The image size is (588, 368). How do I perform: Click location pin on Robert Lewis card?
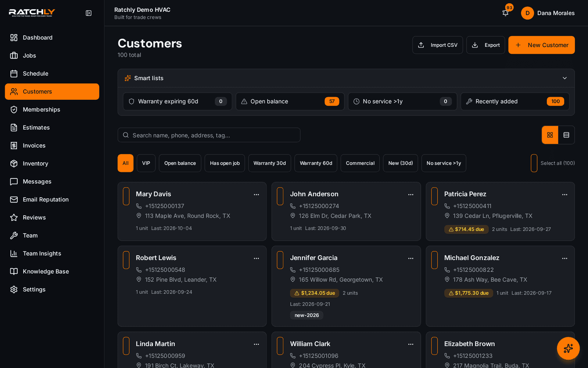[139, 279]
